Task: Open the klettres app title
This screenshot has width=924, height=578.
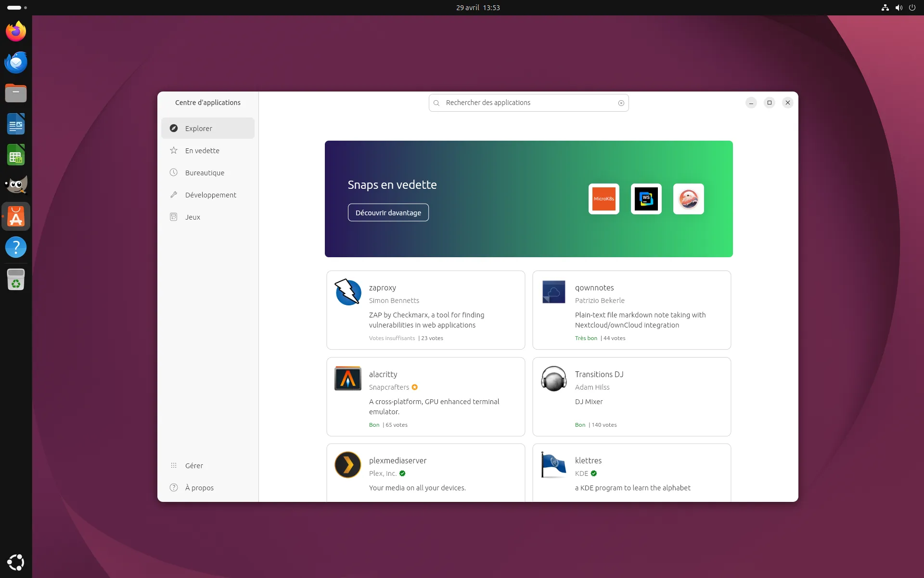Action: [588, 460]
